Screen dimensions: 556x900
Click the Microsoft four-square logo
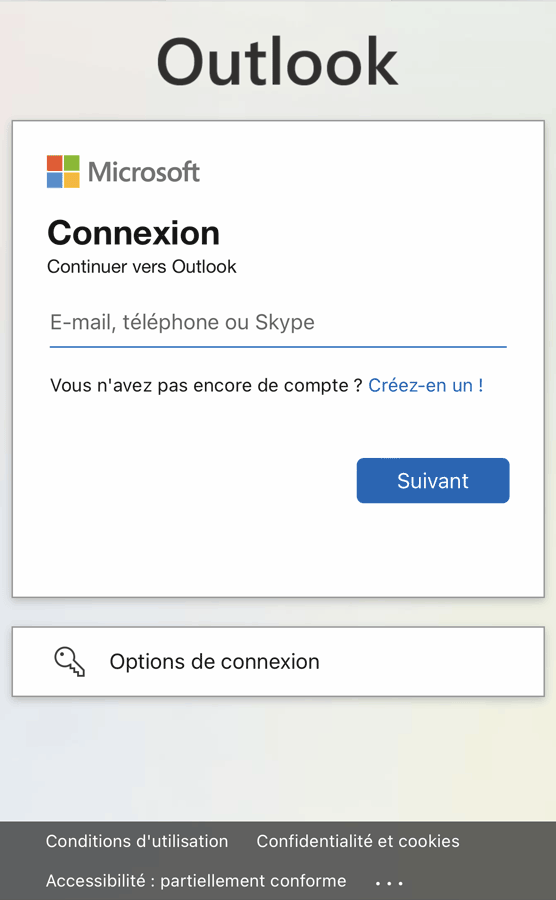[x=63, y=172]
